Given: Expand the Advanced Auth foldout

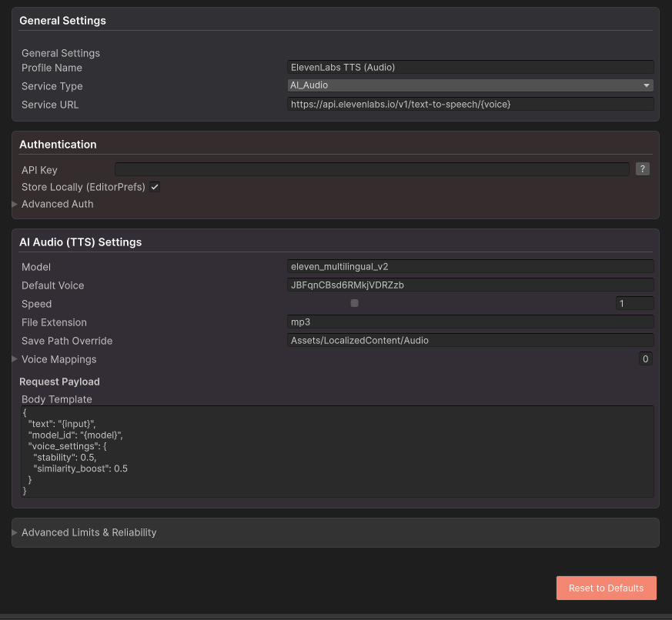Looking at the screenshot, I should tap(15, 205).
